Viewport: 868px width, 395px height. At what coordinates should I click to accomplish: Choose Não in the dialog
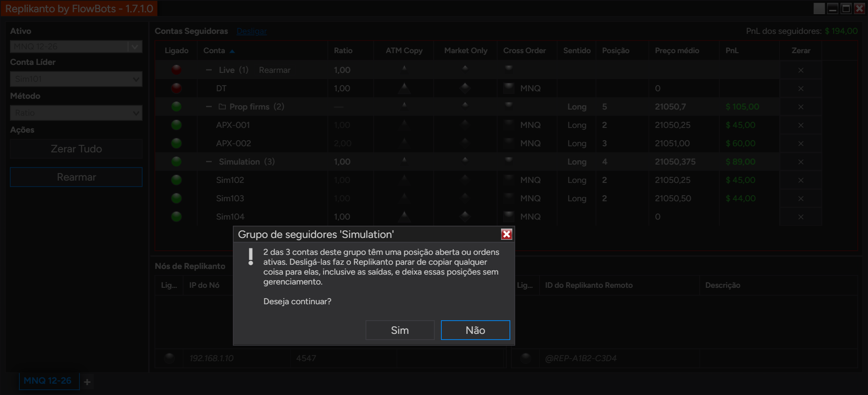pyautogui.click(x=475, y=330)
